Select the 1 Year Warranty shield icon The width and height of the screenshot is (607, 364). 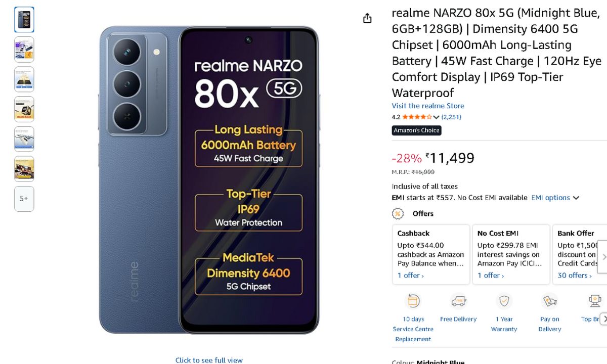[504, 302]
